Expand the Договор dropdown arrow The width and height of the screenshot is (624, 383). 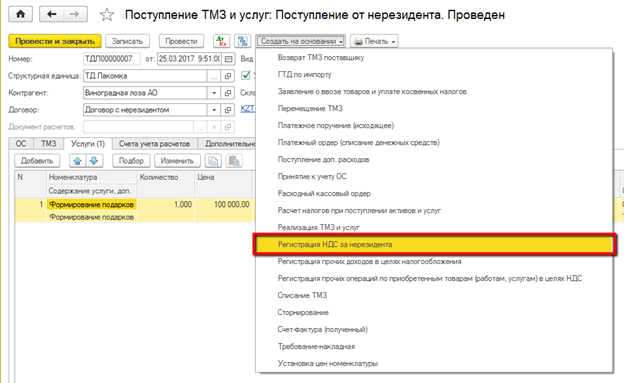point(214,110)
